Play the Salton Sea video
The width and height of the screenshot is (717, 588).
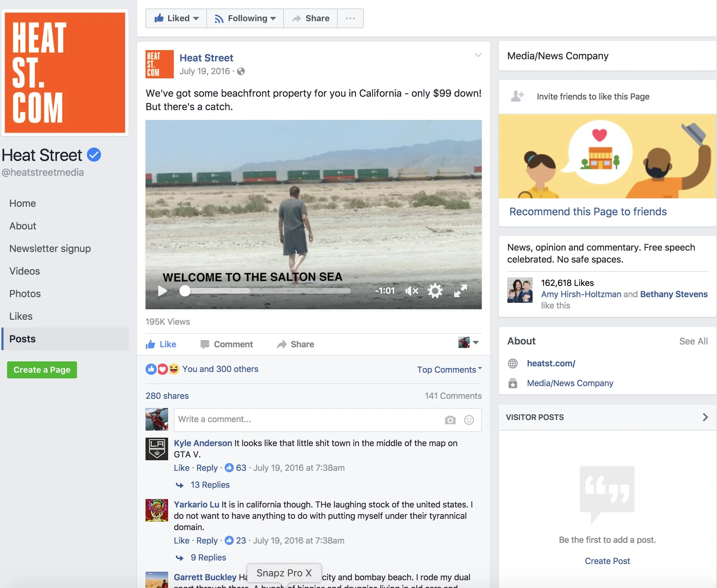[162, 291]
